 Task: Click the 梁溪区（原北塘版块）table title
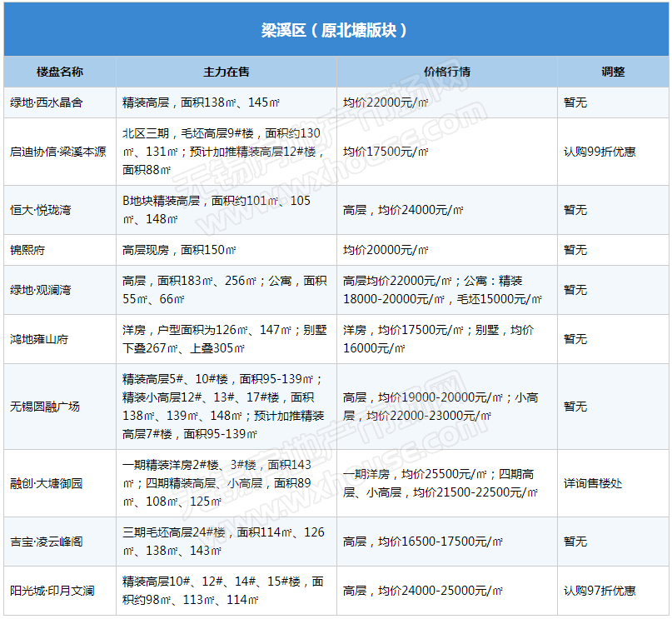coord(336,31)
